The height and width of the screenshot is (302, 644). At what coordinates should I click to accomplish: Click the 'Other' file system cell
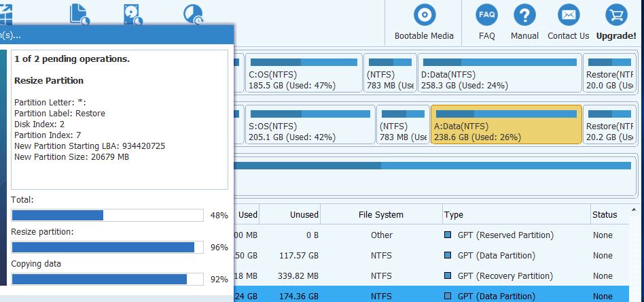click(x=382, y=235)
